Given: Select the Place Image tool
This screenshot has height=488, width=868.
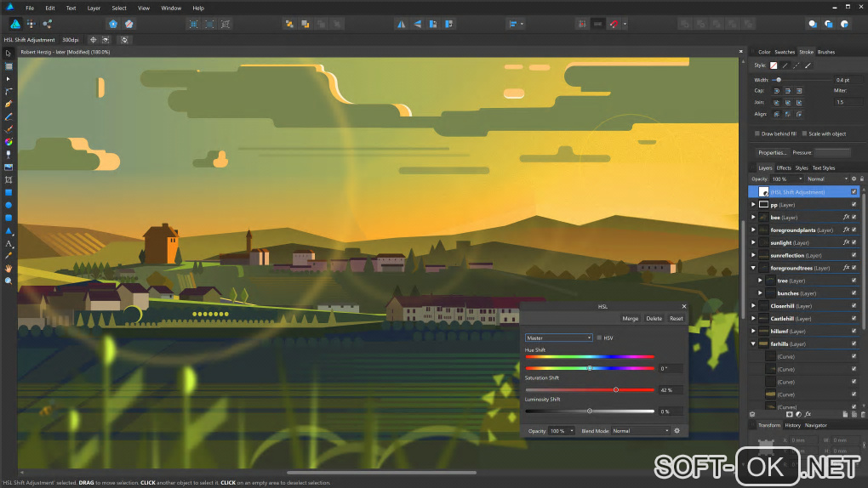Looking at the screenshot, I should (x=9, y=167).
